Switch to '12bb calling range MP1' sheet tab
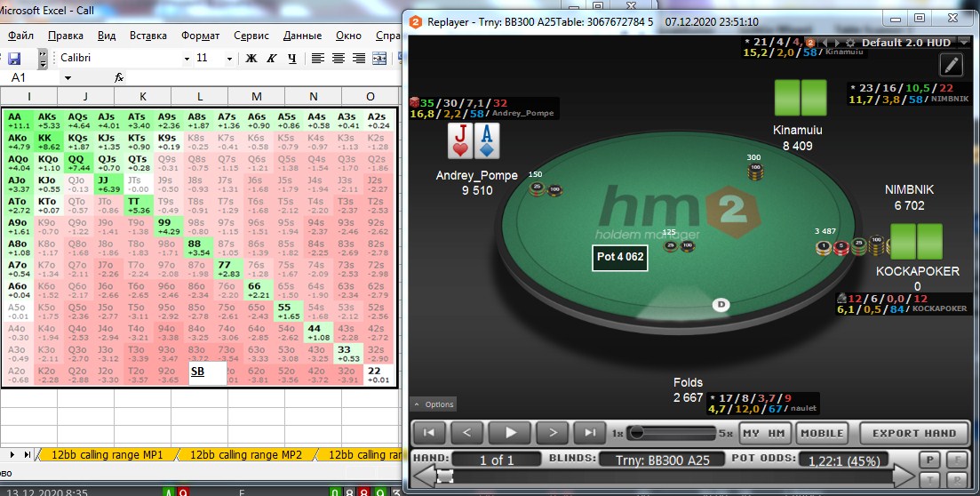Screen dimensions: 980x496 coord(107,455)
